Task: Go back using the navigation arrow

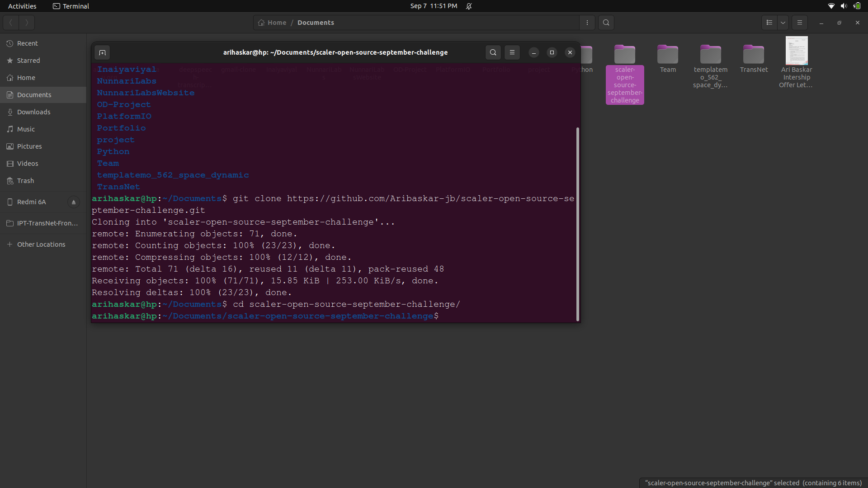Action: coord(10,23)
